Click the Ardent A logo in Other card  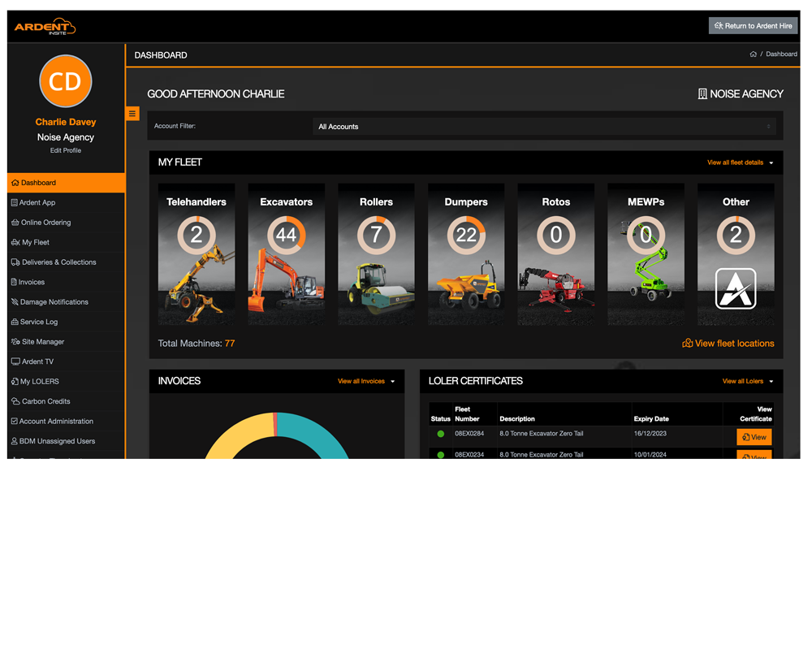(x=736, y=288)
